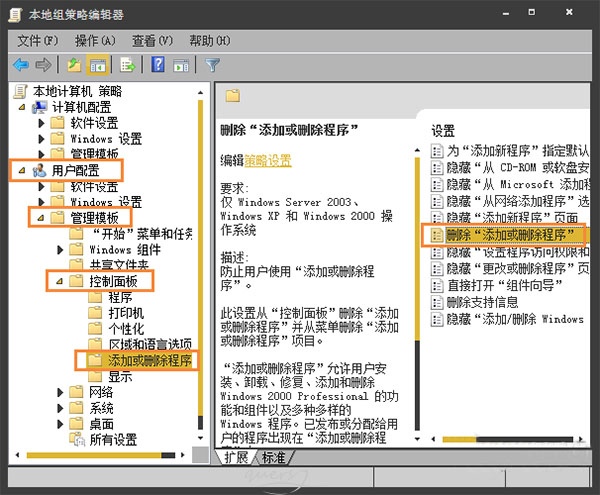
Task: Collapse the 控制面板 node using its arrow
Action: point(59,282)
